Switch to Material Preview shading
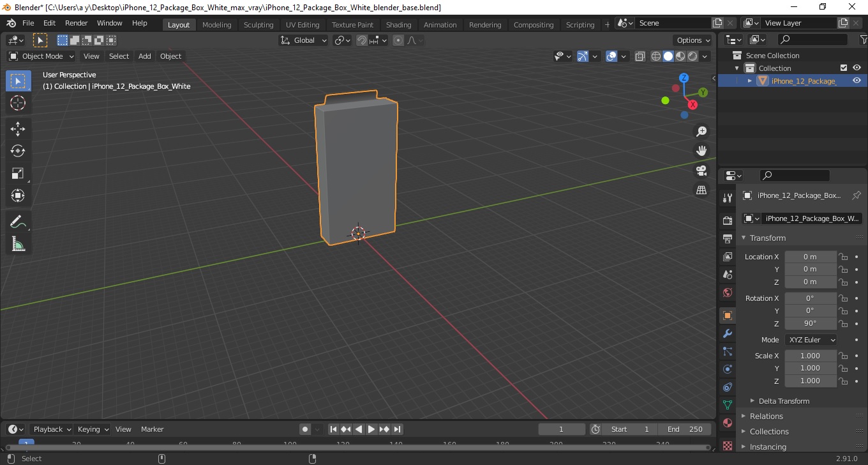Image resolution: width=868 pixels, height=465 pixels. click(x=680, y=56)
